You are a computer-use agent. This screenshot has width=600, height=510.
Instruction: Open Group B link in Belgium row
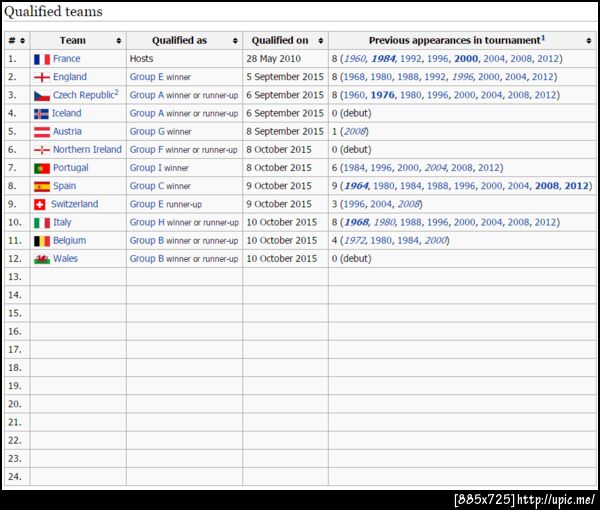pyautogui.click(x=147, y=240)
